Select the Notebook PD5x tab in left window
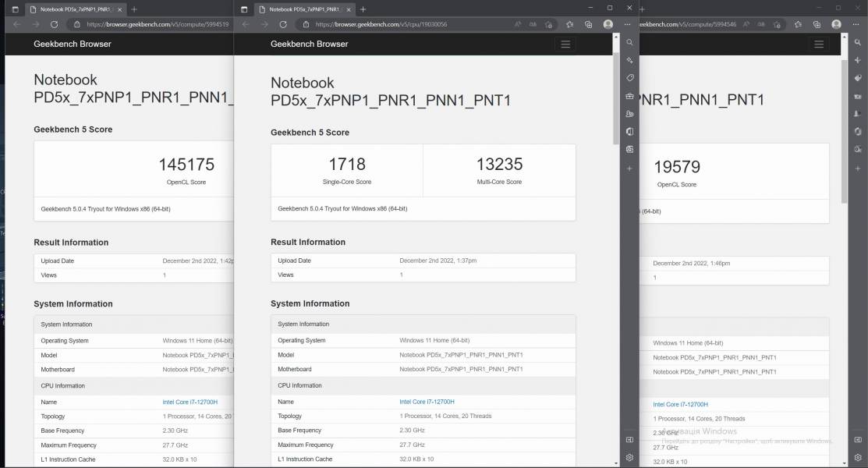 75,9
